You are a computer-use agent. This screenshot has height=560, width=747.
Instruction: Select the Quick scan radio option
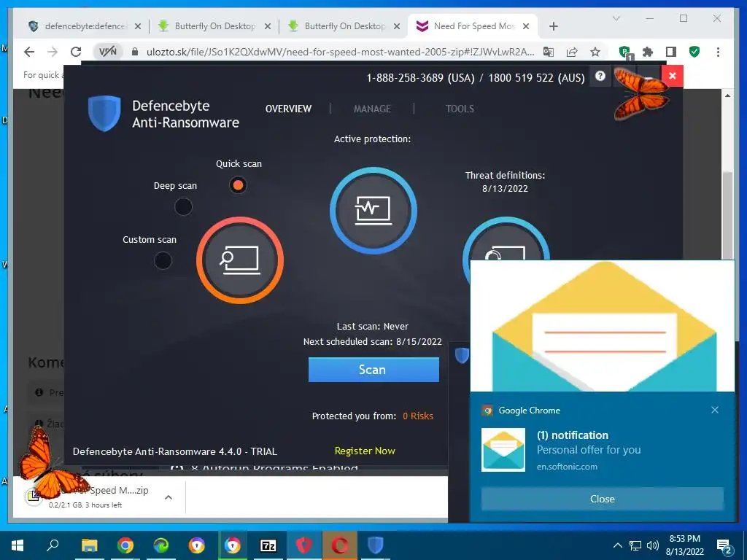[x=238, y=184]
